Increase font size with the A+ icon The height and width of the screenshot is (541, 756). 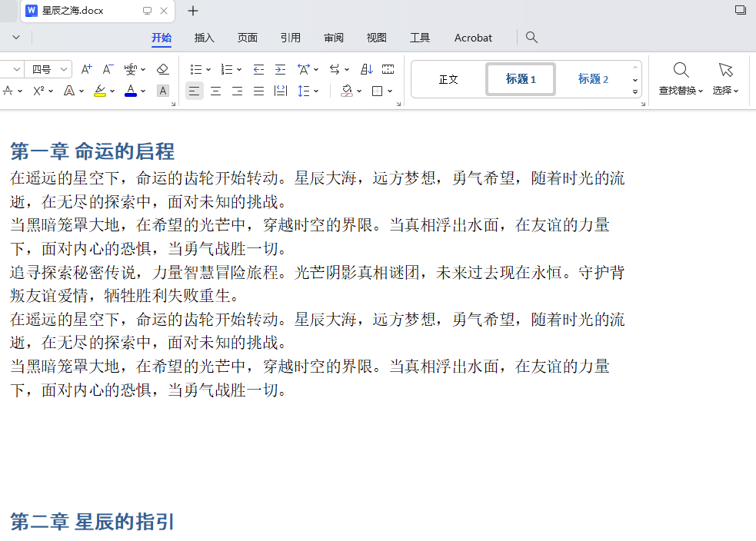[86, 69]
